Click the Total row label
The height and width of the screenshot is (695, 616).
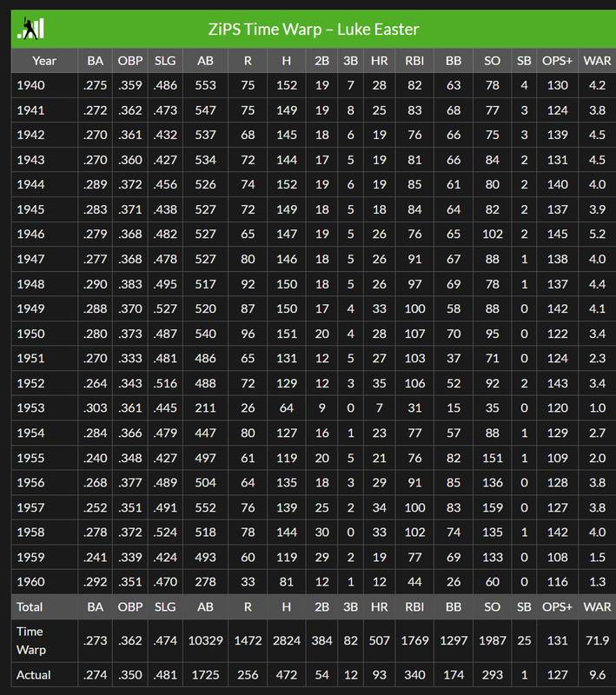coord(30,606)
